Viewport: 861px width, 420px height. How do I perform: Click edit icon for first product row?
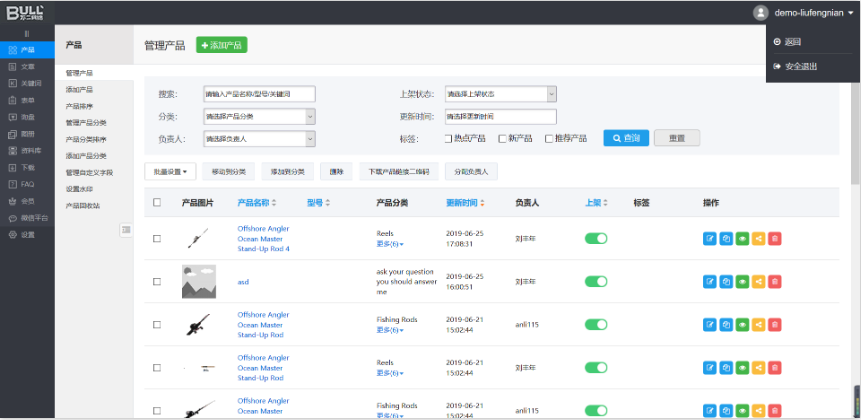(x=710, y=239)
